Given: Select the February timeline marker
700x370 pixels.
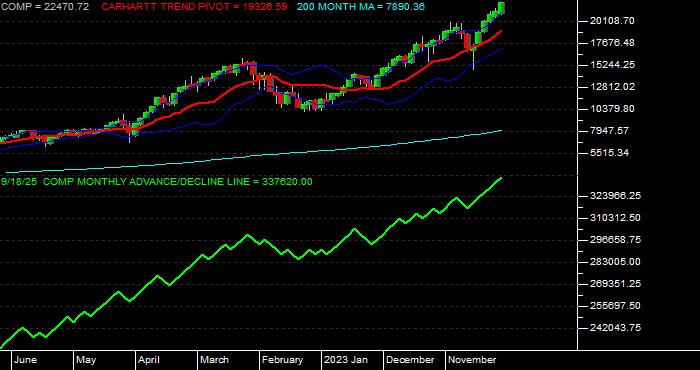Looking at the screenshot, I should coord(283,360).
